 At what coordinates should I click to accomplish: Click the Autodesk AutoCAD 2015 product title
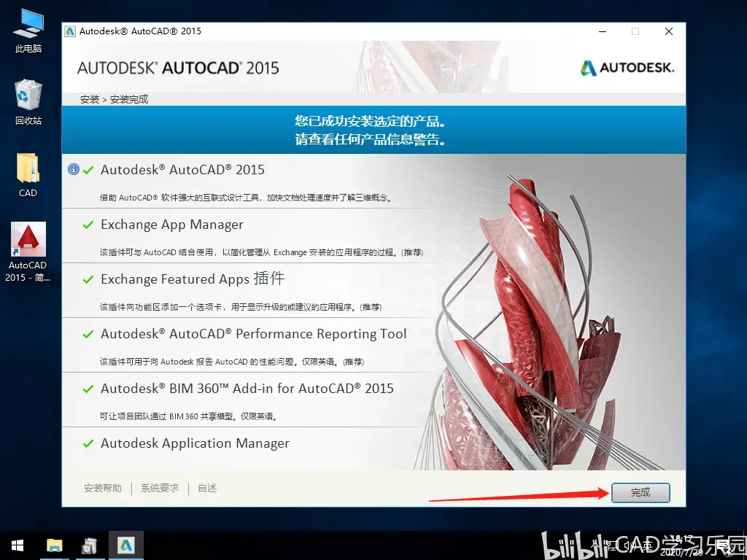(182, 170)
